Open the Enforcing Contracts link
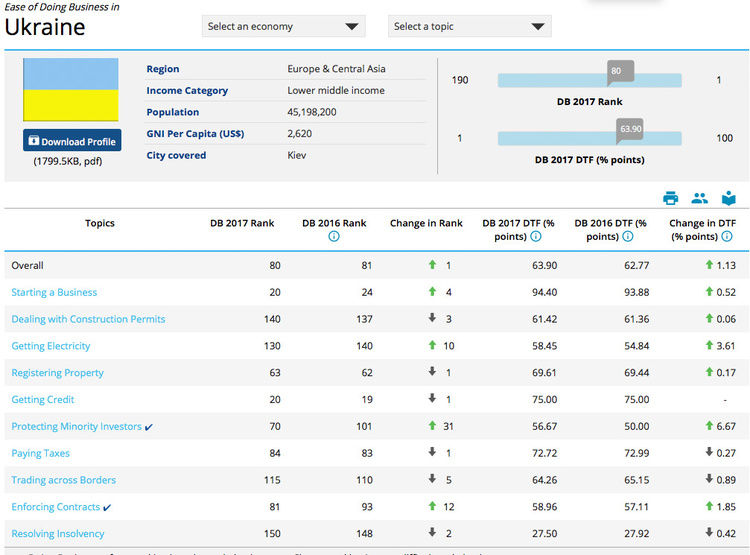 tap(56, 507)
